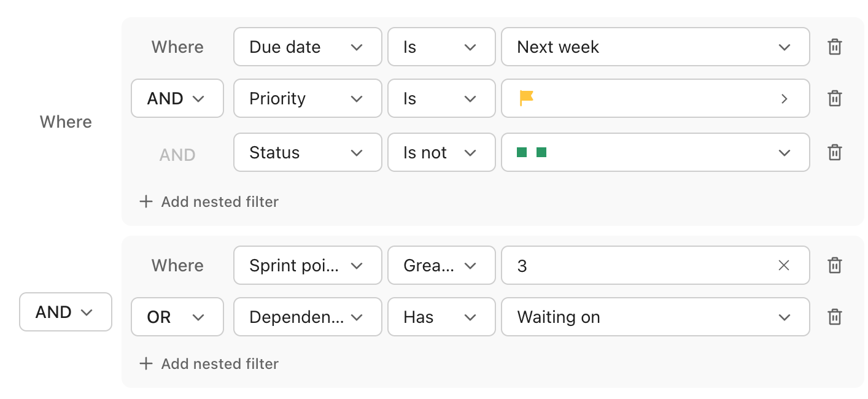The image size is (868, 399).
Task: Delete the Sprint points filter row
Action: click(x=834, y=266)
